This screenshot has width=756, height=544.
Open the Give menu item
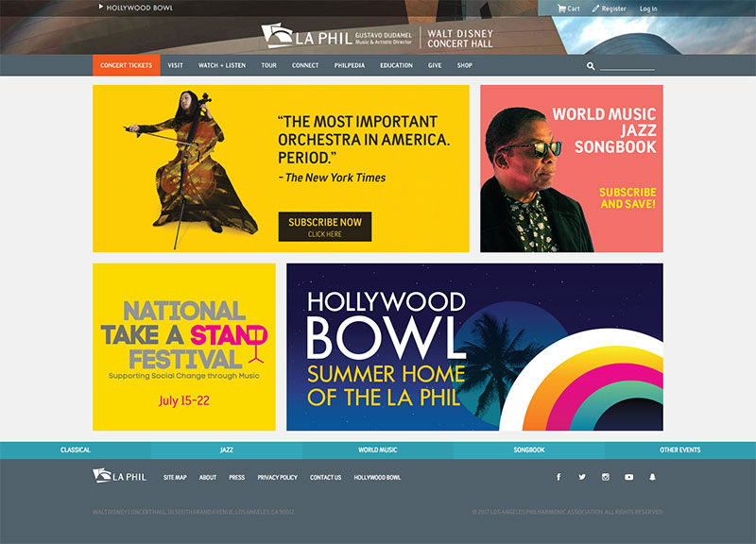click(x=435, y=65)
